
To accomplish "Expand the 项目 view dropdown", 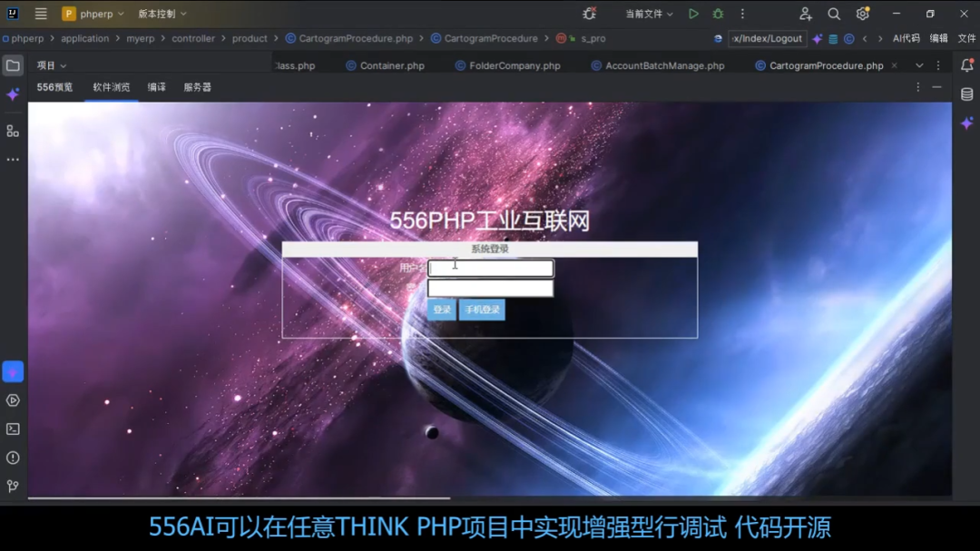I will click(51, 65).
